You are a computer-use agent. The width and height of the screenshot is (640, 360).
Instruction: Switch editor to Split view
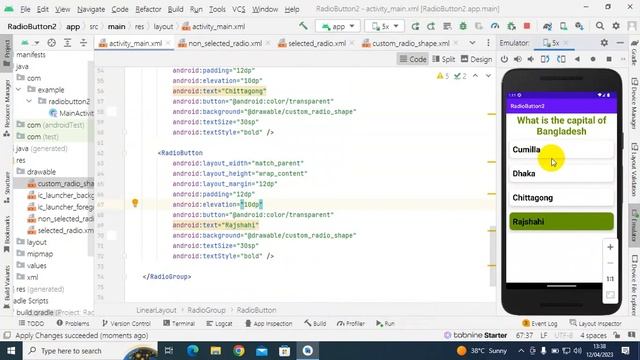point(443,59)
